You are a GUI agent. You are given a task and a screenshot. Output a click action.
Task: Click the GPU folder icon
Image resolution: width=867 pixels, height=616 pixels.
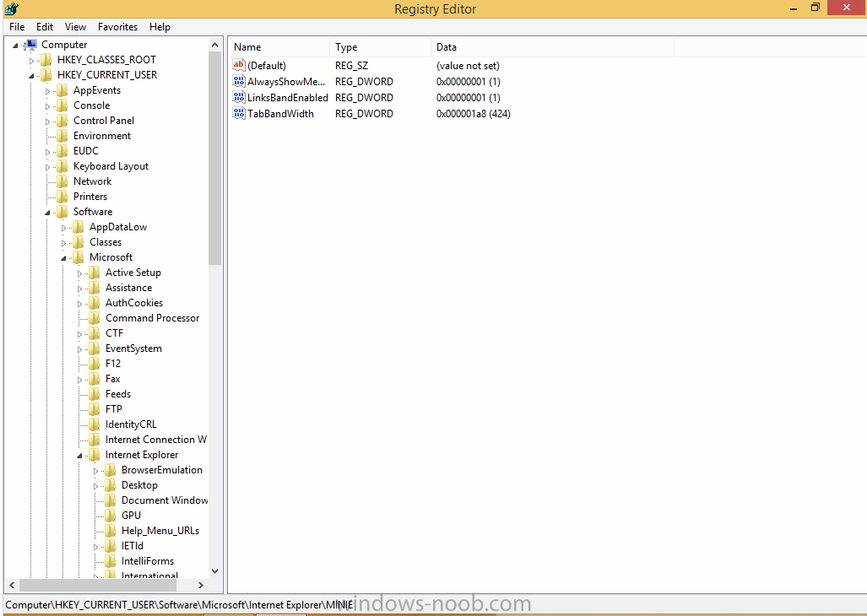click(111, 516)
